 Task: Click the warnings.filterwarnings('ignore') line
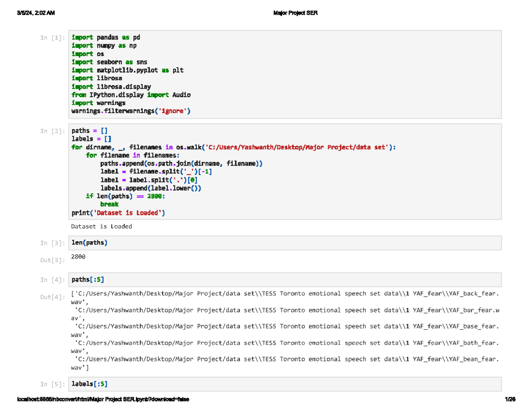[x=131, y=111]
